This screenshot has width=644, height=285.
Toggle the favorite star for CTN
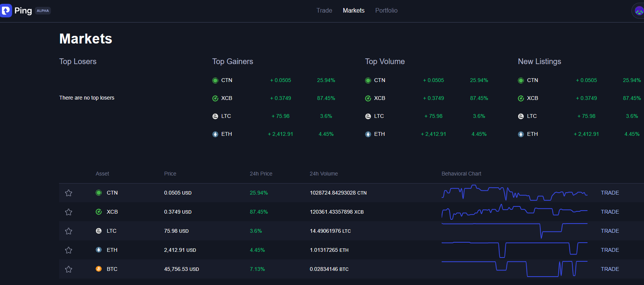click(x=69, y=193)
